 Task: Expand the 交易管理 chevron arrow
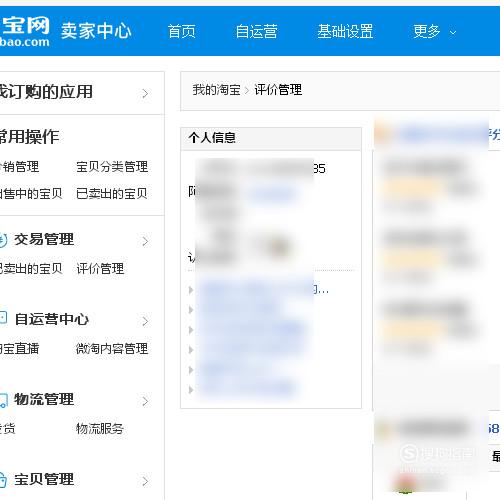pyautogui.click(x=145, y=241)
